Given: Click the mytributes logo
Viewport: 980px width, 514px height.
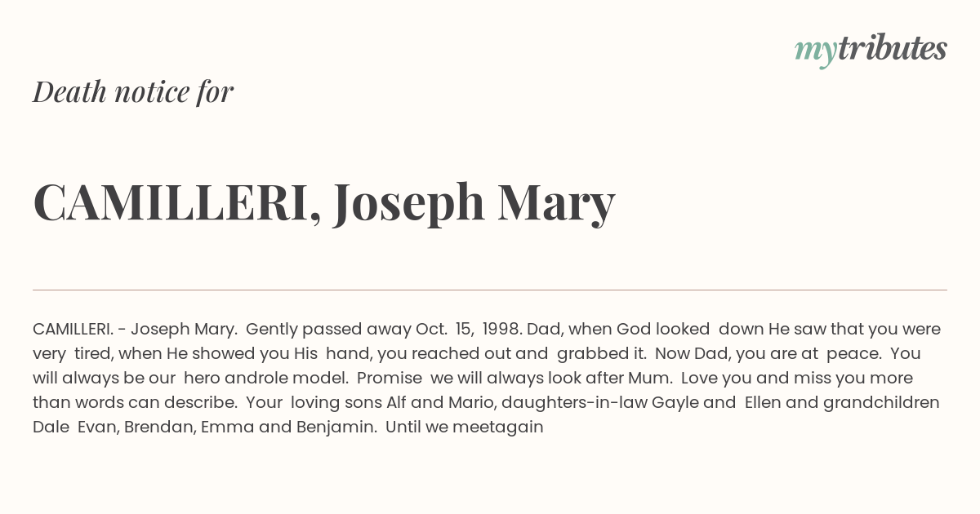Looking at the screenshot, I should pos(871,51).
